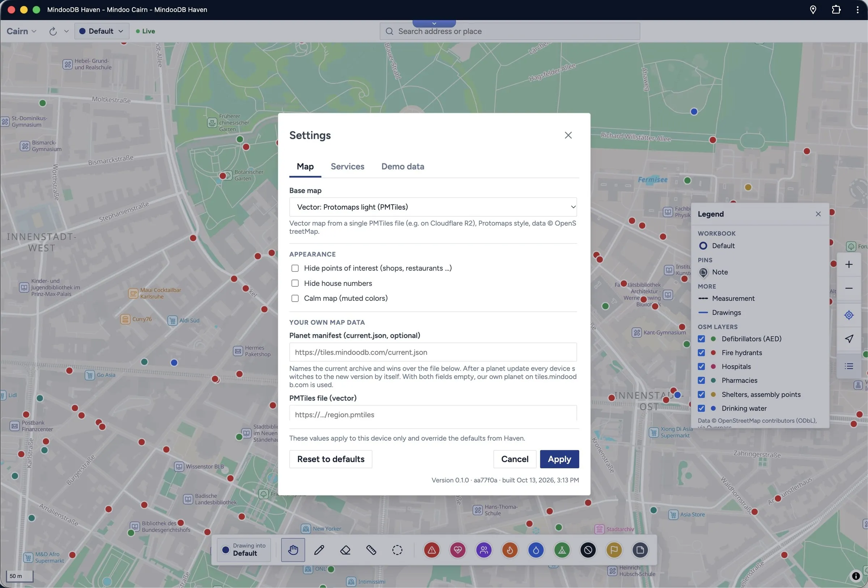Expand the top center pull-down handle
The width and height of the screenshot is (868, 588).
click(x=434, y=24)
